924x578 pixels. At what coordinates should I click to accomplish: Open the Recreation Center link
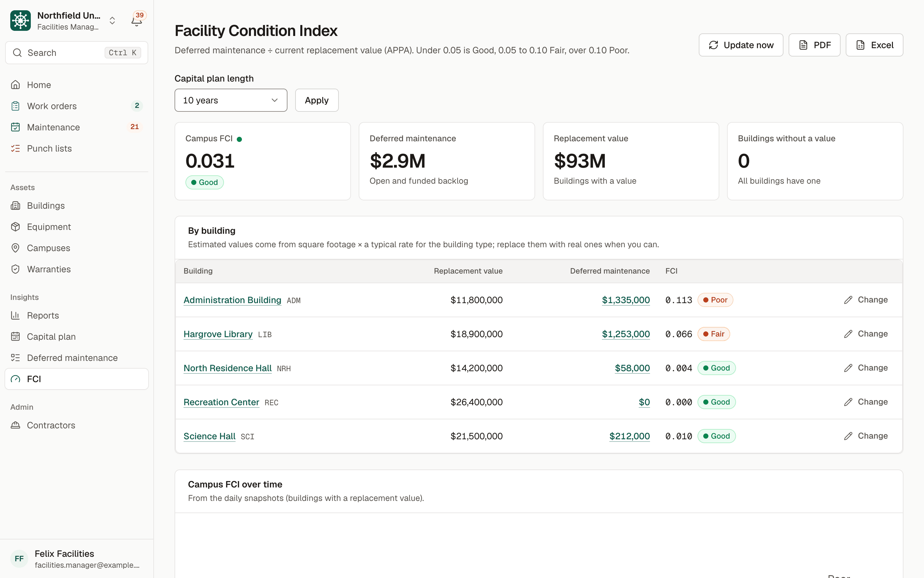pyautogui.click(x=221, y=402)
